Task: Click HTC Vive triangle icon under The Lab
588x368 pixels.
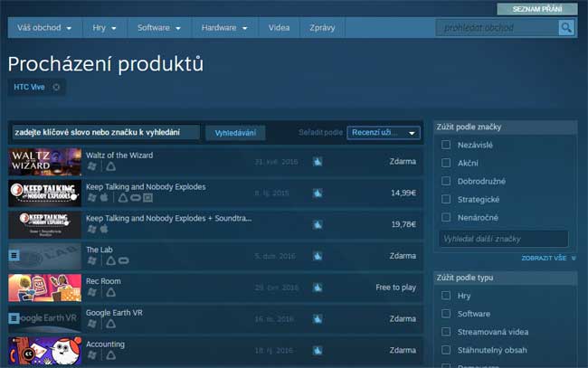Action: coord(110,260)
